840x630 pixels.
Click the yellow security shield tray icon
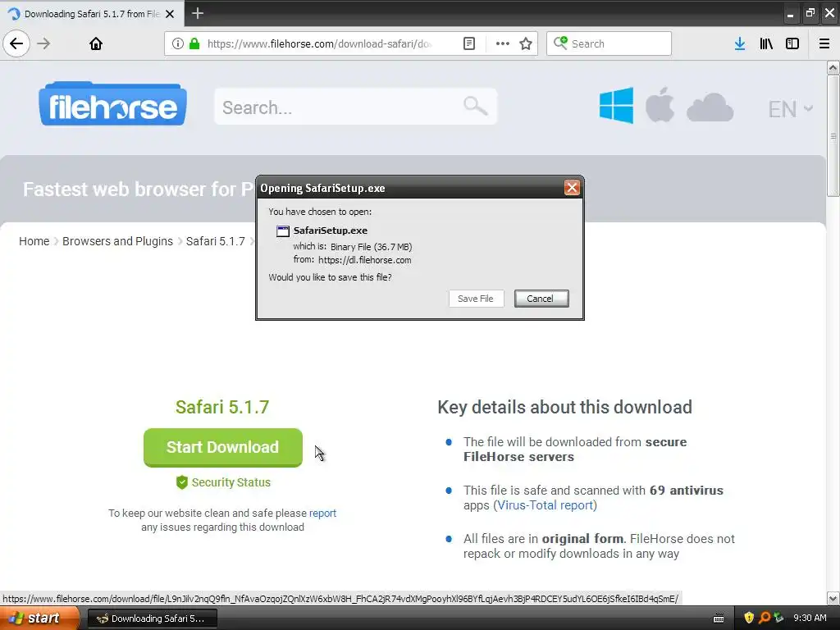pos(749,618)
